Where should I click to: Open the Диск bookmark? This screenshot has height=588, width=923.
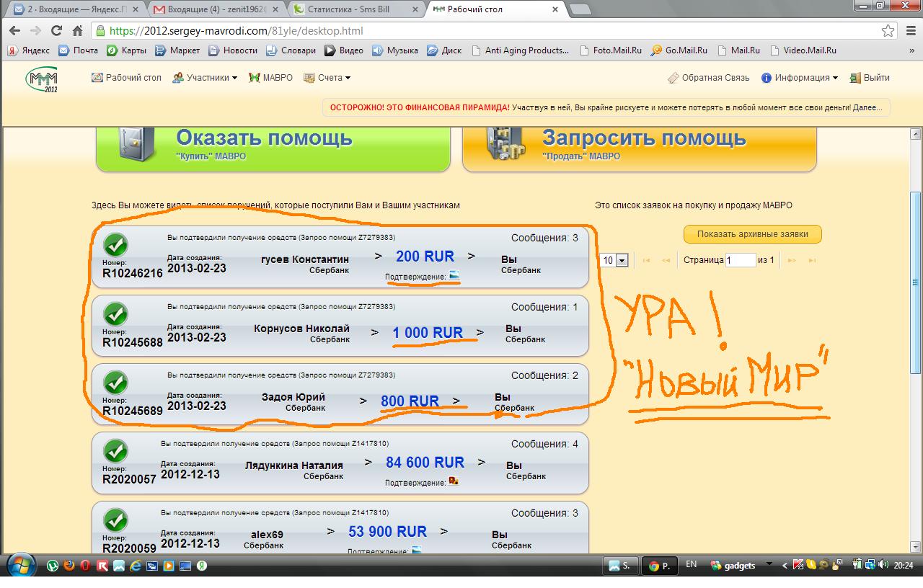coord(444,50)
